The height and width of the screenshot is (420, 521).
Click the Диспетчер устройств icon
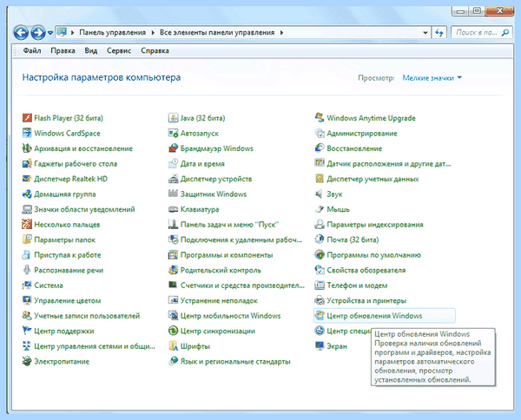click(x=173, y=179)
